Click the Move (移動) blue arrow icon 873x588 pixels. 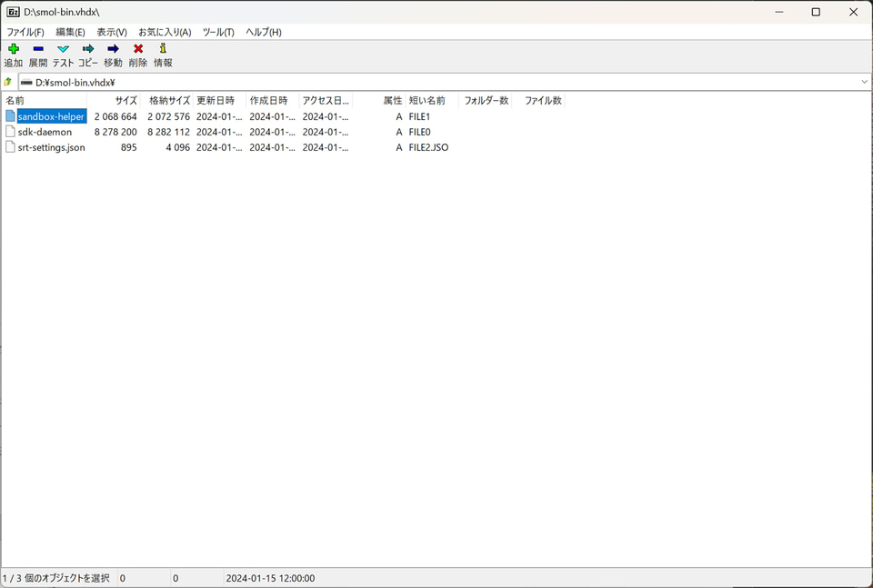click(113, 49)
